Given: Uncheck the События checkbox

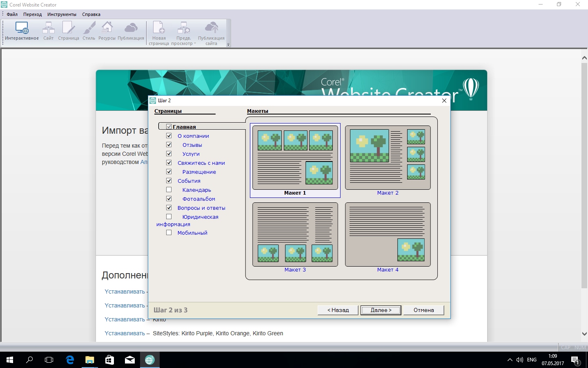Looking at the screenshot, I should (x=169, y=181).
